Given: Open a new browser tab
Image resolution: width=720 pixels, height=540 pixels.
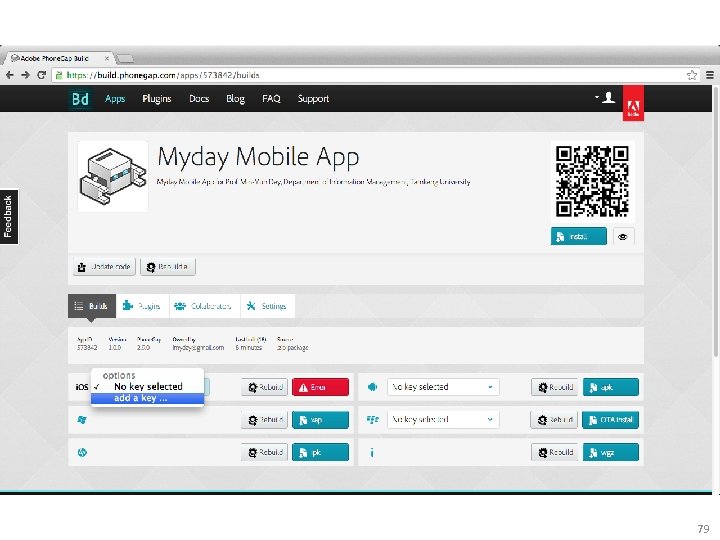Looking at the screenshot, I should (125, 58).
